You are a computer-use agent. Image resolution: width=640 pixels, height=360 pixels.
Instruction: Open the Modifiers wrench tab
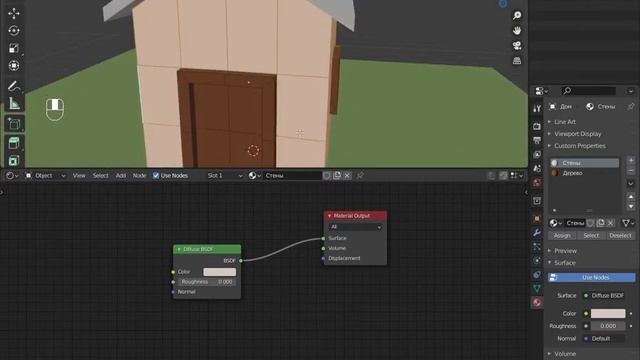pyautogui.click(x=537, y=233)
